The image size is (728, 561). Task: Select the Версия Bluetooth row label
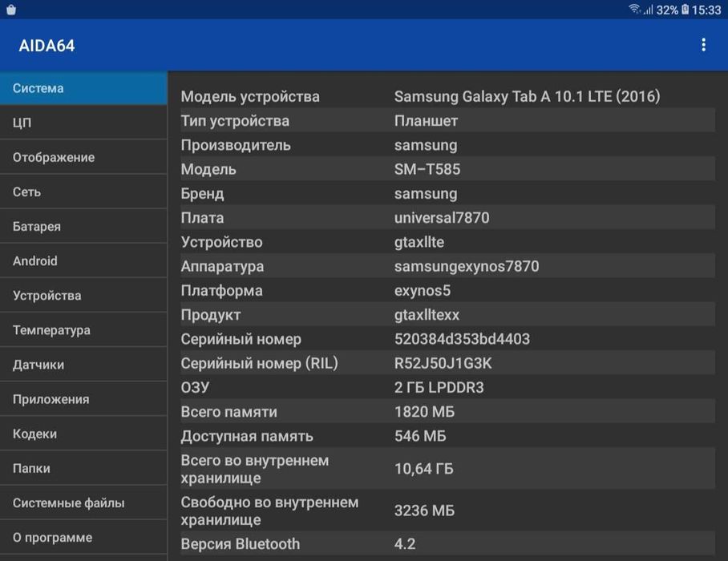pos(240,544)
